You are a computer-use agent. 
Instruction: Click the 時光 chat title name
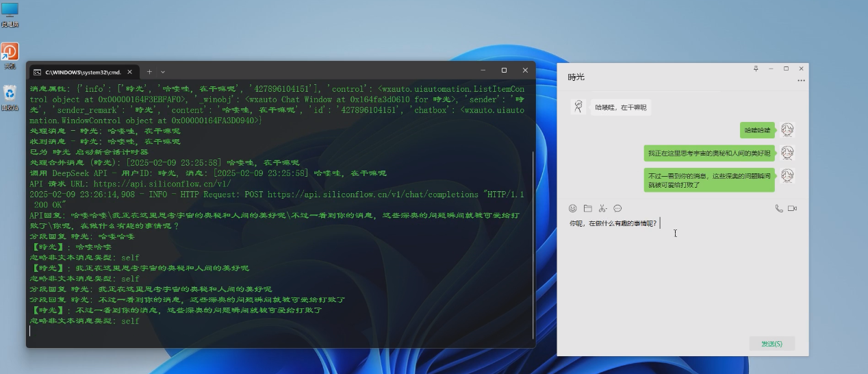click(x=576, y=77)
